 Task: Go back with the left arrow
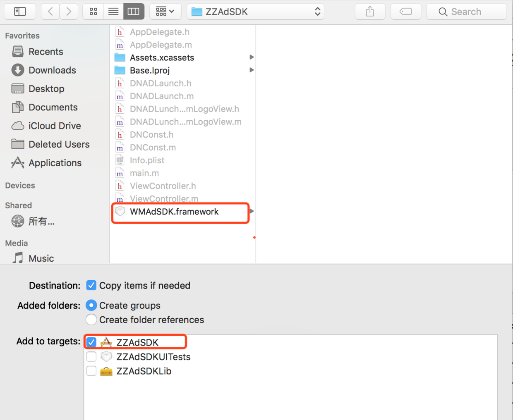point(50,12)
